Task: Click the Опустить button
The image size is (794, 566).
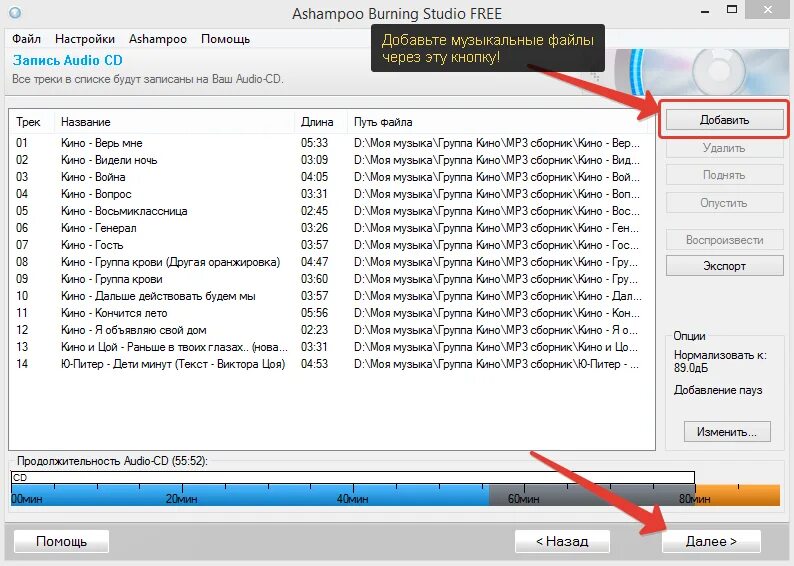Action: coord(724,203)
